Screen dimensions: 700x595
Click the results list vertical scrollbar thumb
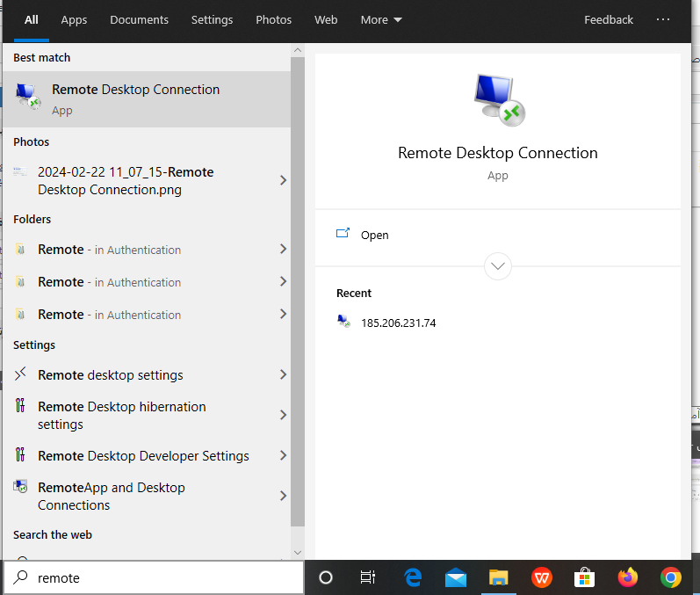pos(298,292)
